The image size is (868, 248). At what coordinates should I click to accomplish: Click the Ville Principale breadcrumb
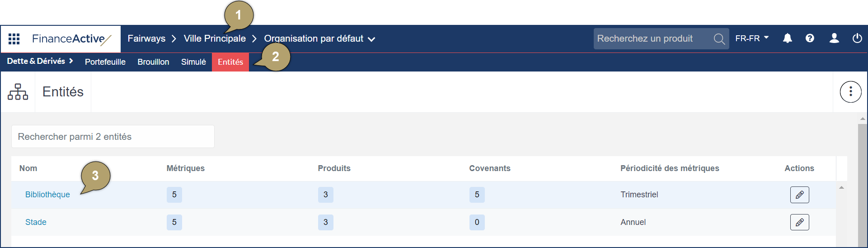pos(215,38)
